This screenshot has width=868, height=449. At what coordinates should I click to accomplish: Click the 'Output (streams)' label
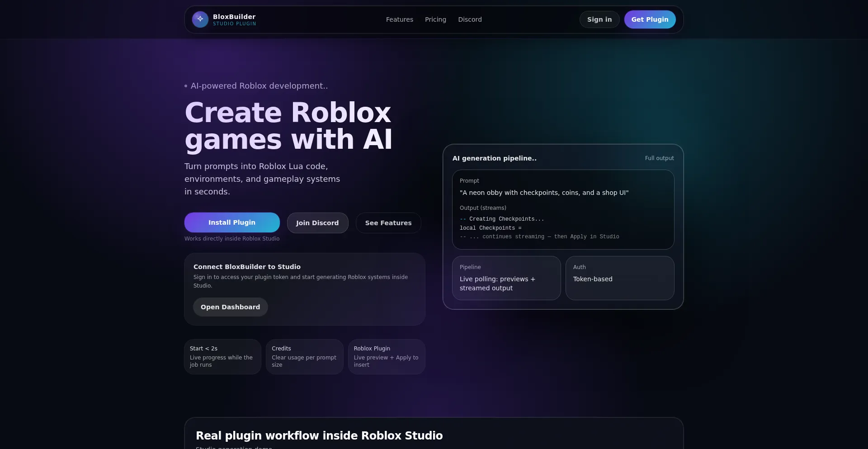coord(483,208)
